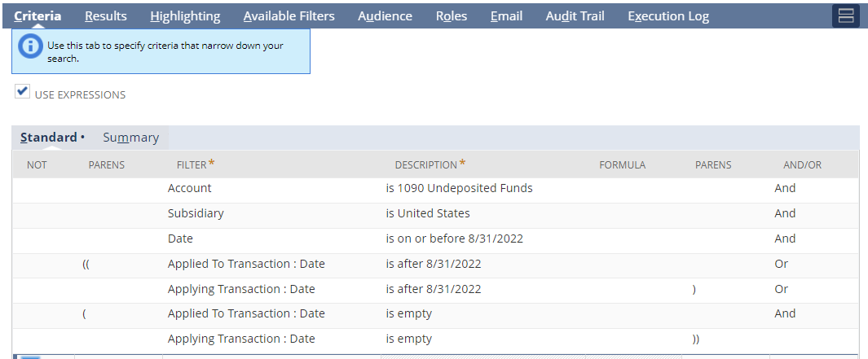Click the info icon in the help tip
The height and width of the screenshot is (359, 868).
(x=30, y=46)
